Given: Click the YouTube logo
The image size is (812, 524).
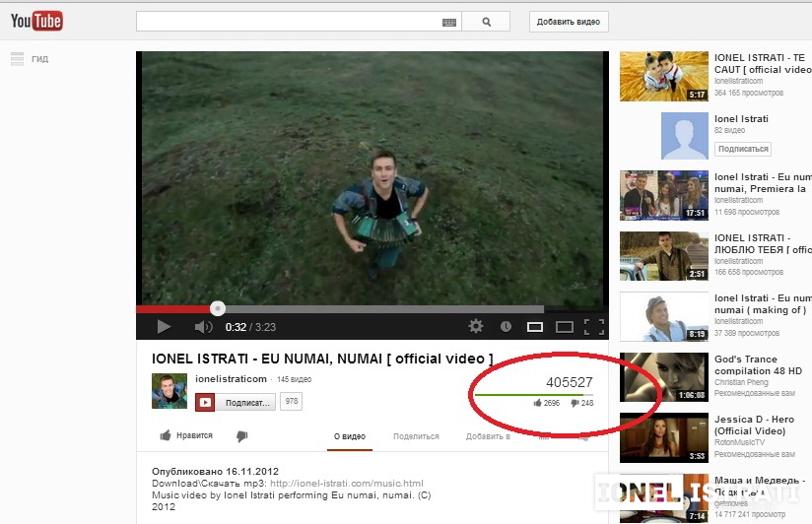Looking at the screenshot, I should click(36, 21).
